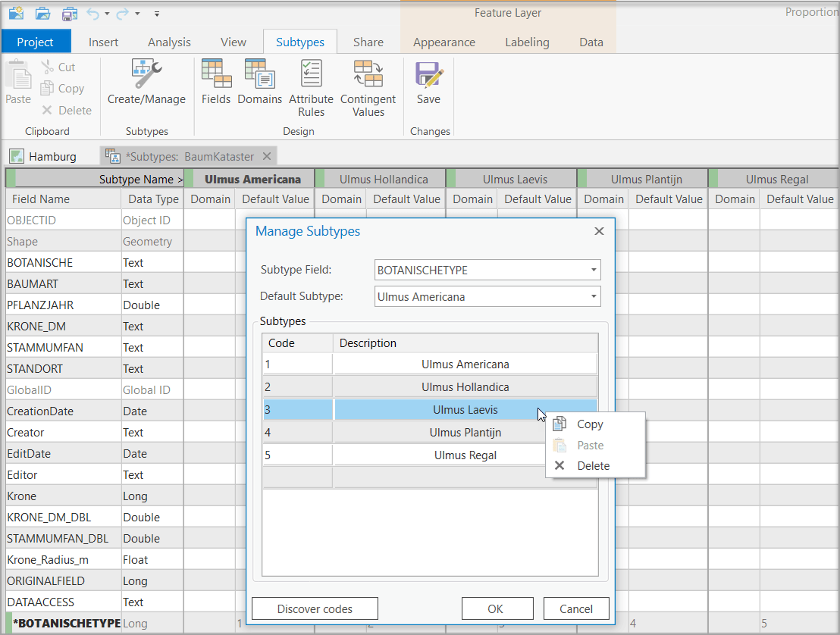Choose Copy from the context menu

pyautogui.click(x=590, y=424)
